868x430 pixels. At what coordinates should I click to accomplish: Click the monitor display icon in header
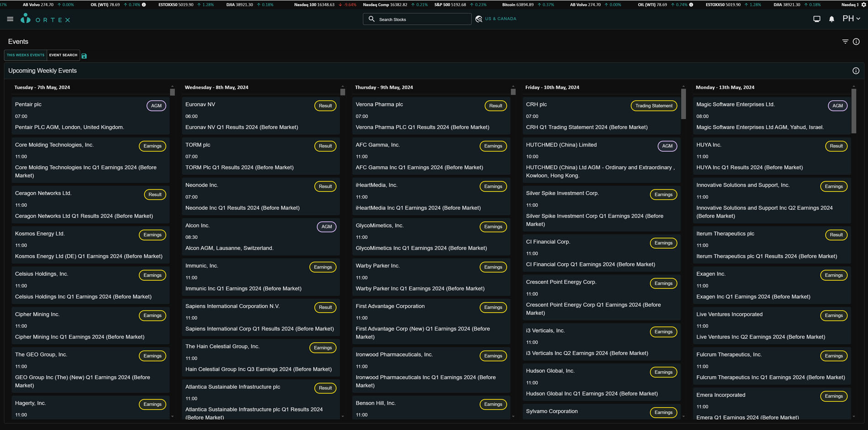[817, 19]
